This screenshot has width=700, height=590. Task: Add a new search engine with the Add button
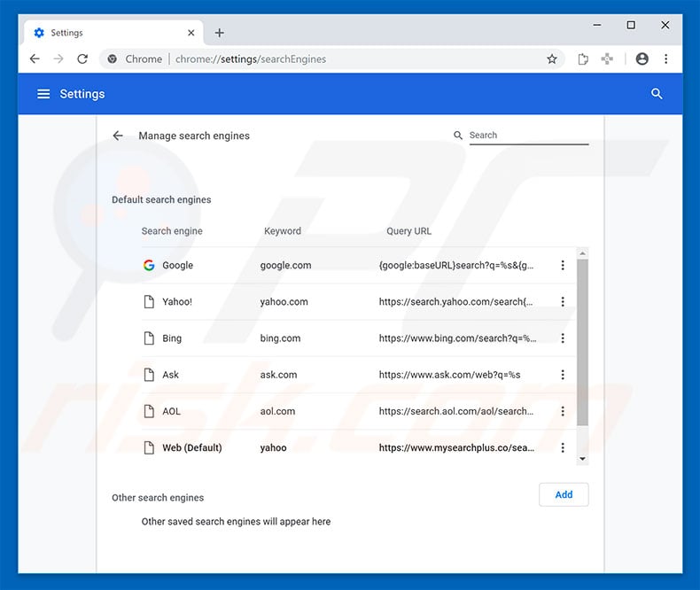pos(564,494)
